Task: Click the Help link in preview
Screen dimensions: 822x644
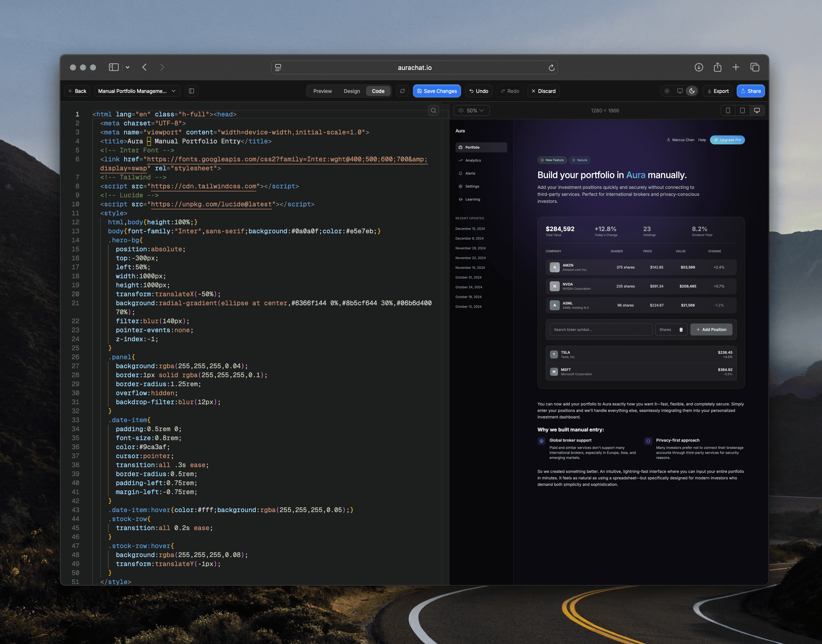Action: pyautogui.click(x=702, y=140)
